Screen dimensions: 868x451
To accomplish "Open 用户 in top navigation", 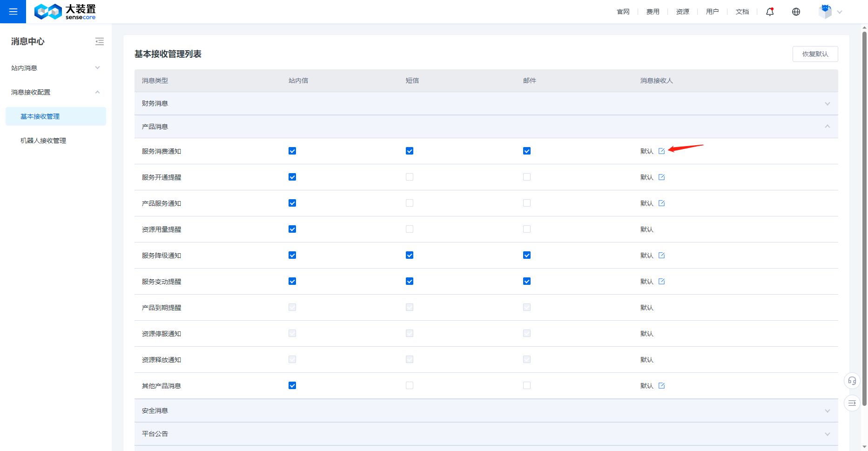I will pos(713,12).
